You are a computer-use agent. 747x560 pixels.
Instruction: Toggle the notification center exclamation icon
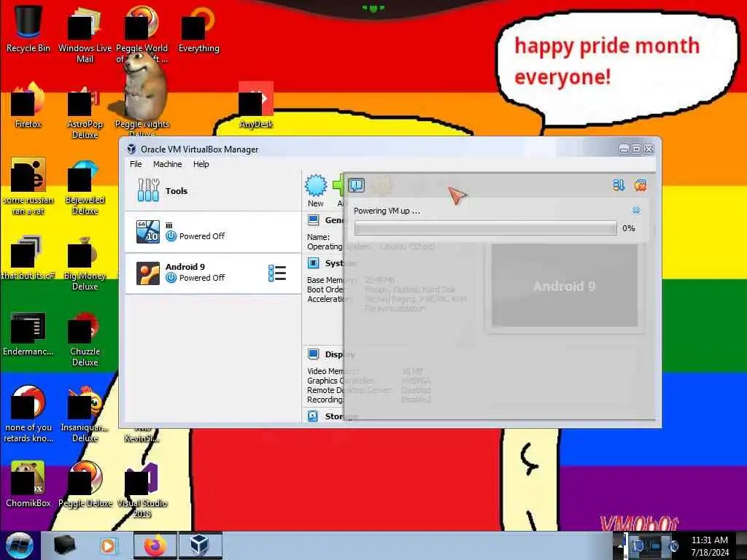tap(356, 184)
